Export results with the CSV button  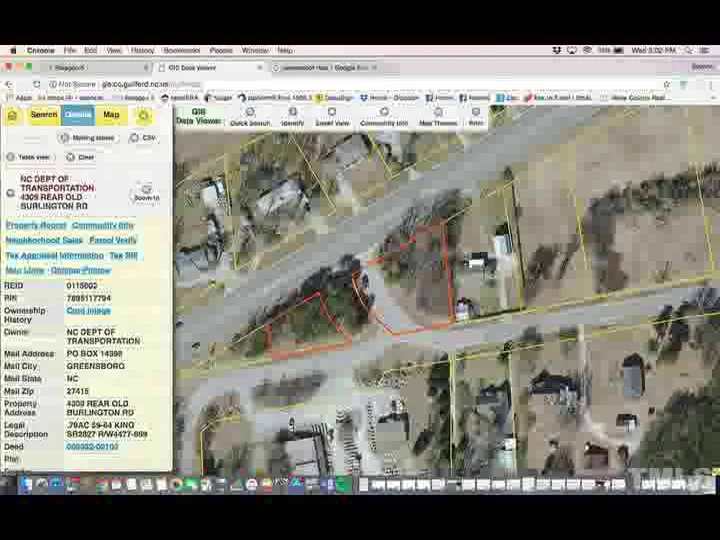143,138
